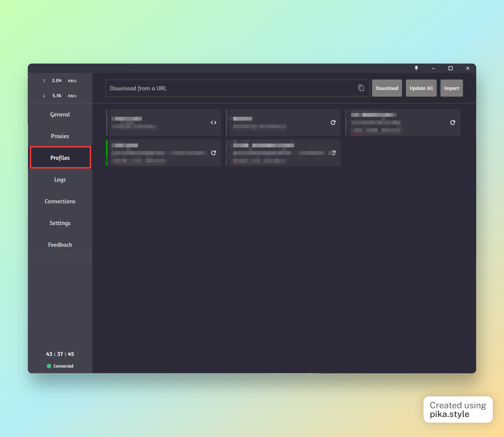Open the Feedback section
The width and height of the screenshot is (504, 437).
(60, 245)
